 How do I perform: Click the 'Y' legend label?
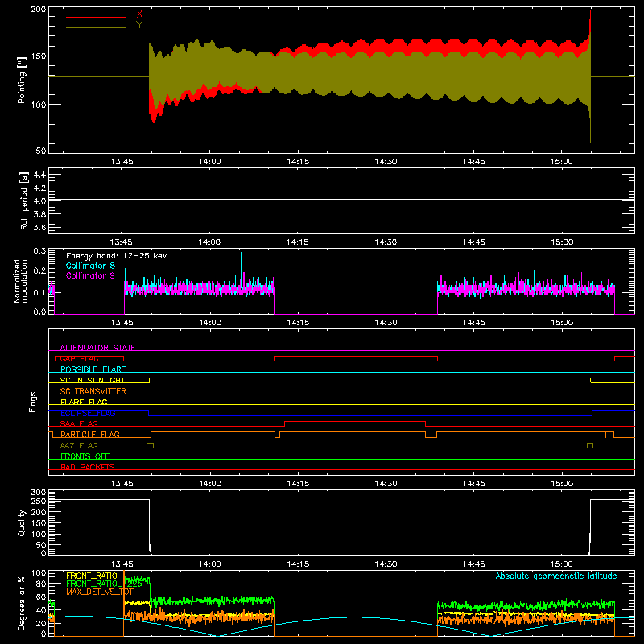point(139,25)
